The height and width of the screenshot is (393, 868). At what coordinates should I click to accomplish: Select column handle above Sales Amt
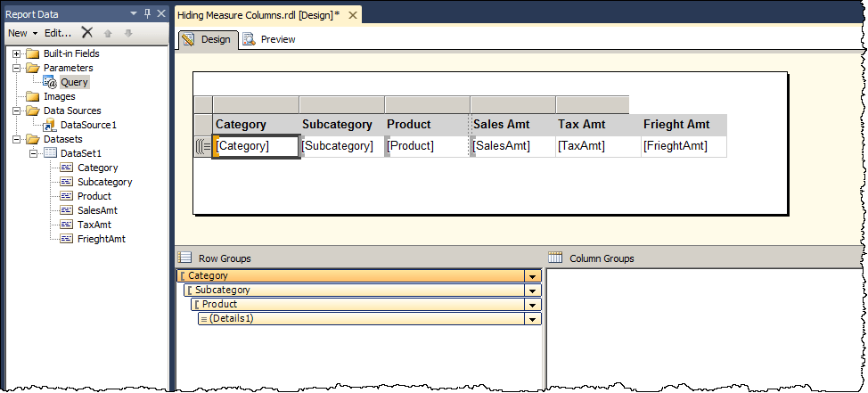pos(513,105)
